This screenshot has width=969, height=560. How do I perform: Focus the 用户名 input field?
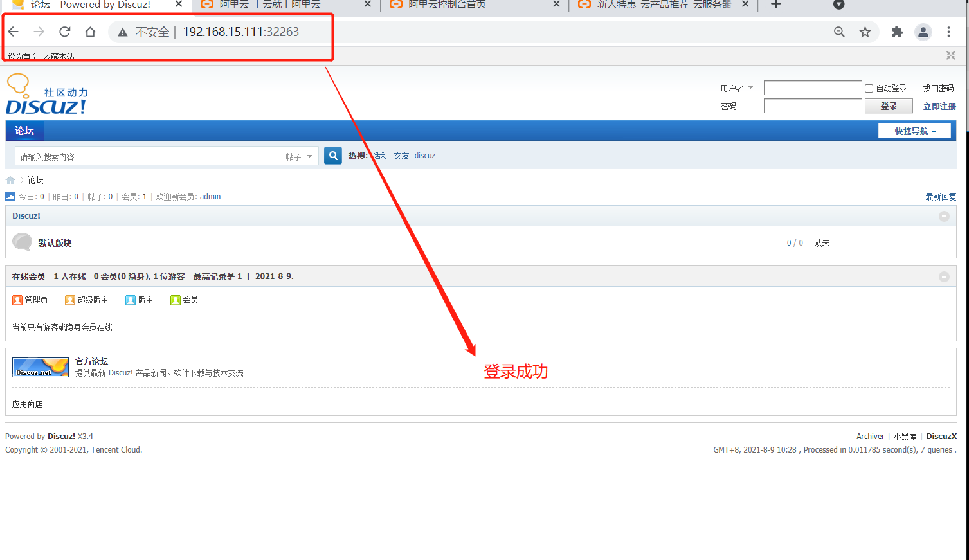click(813, 88)
